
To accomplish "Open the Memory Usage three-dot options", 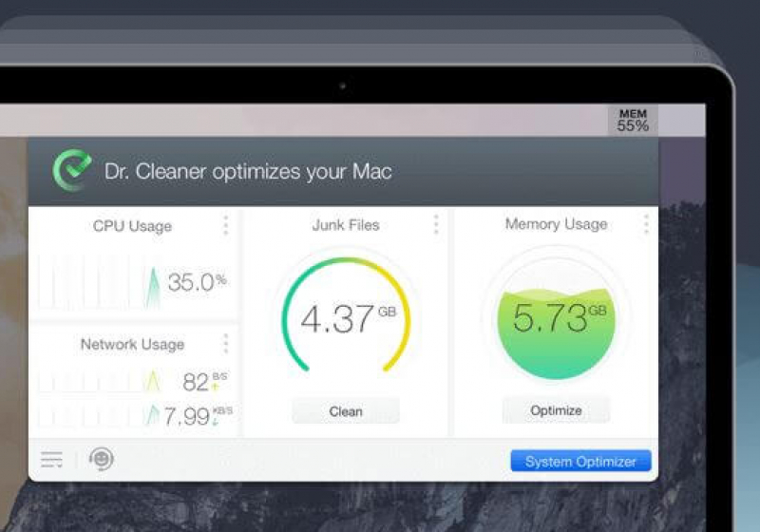I will click(x=646, y=225).
